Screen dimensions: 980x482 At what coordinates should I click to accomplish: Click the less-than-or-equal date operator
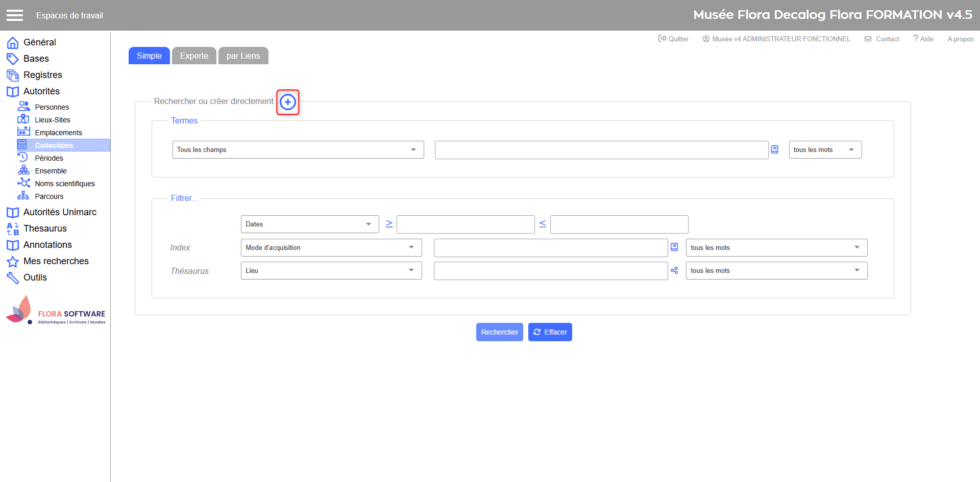coord(543,224)
